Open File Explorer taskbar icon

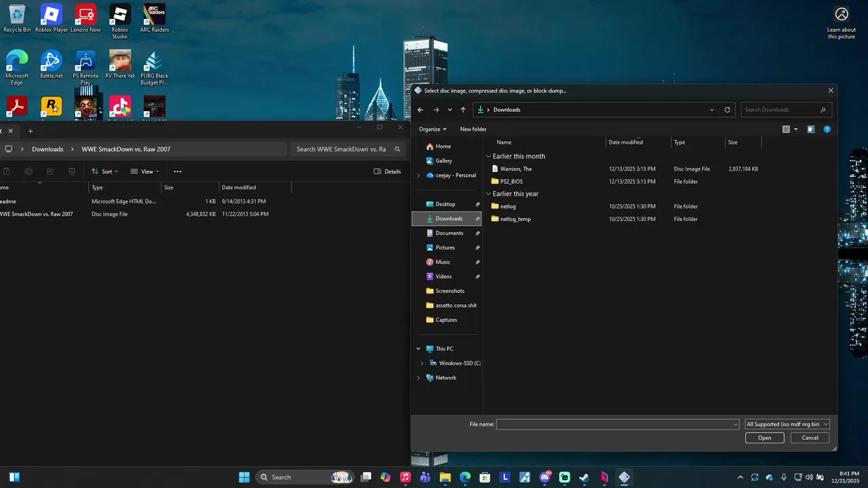click(x=445, y=477)
